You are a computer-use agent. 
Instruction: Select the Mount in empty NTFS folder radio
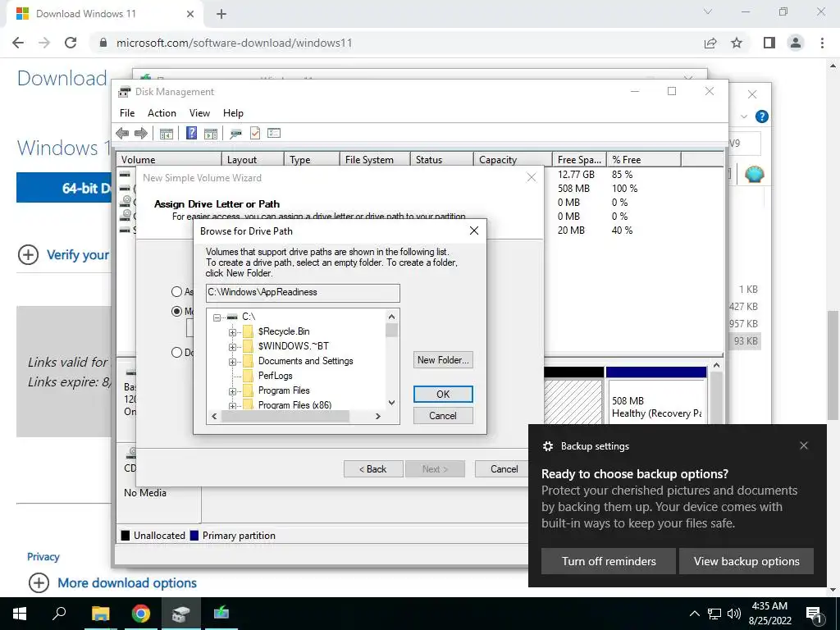177,311
